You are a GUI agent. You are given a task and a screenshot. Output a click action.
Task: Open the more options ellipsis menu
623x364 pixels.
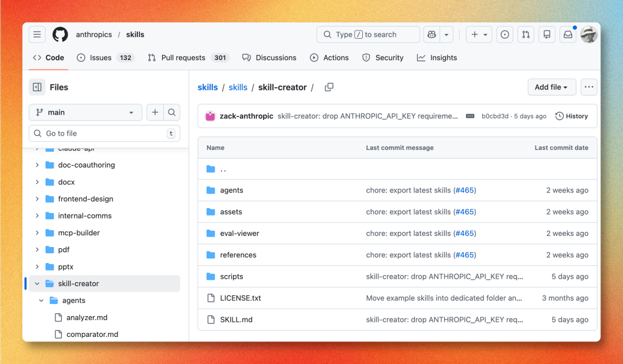589,87
